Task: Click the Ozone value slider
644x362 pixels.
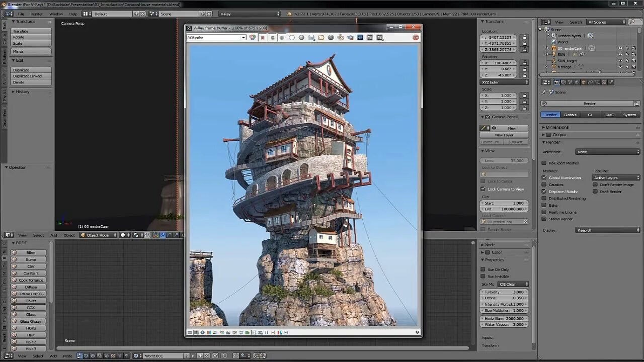Action: (505, 298)
